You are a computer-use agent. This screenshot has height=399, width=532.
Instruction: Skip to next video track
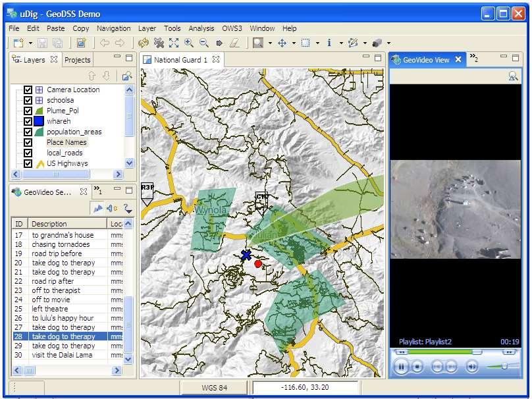point(451,367)
